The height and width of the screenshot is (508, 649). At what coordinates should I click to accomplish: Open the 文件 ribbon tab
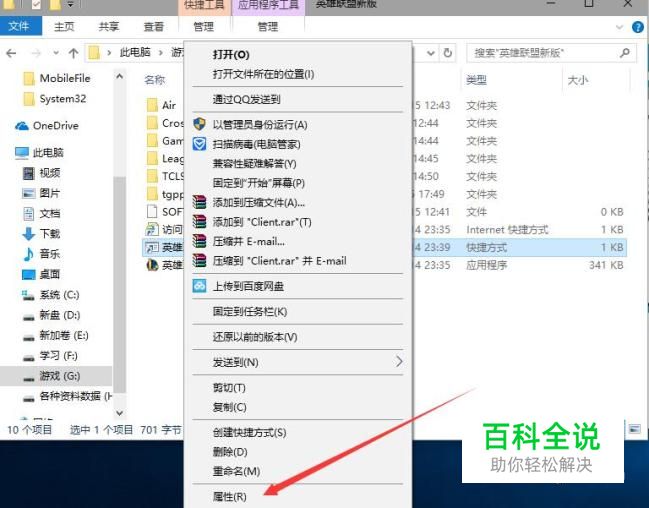pos(19,26)
